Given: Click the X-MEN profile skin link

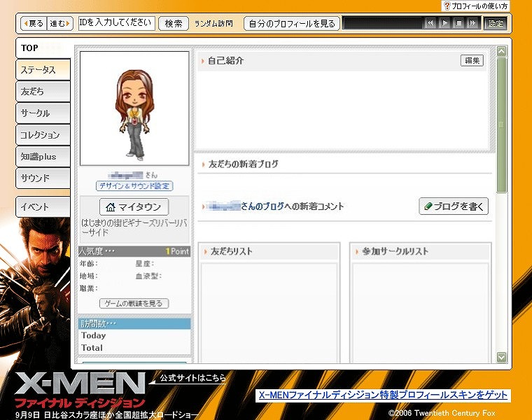Looking at the screenshot, I should click(383, 395).
